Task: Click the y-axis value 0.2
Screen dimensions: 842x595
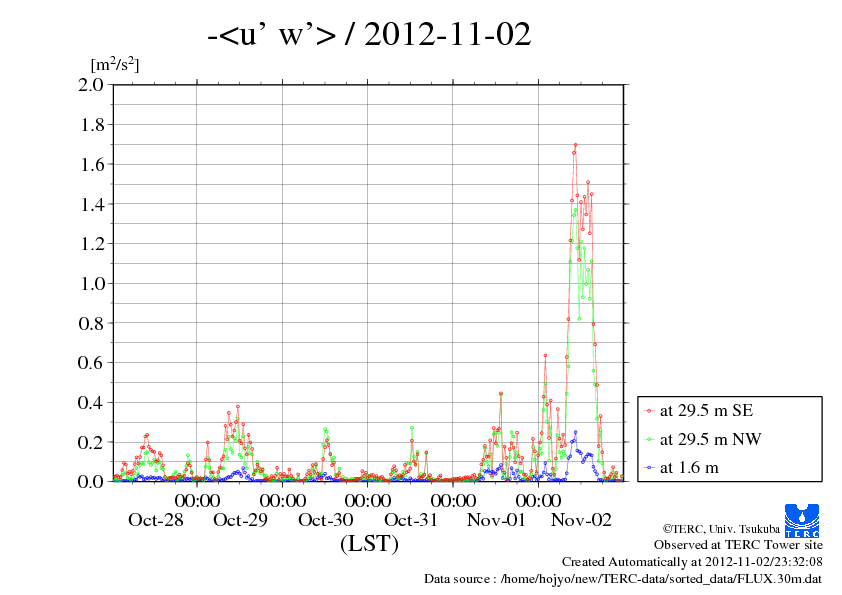Action: pyautogui.click(x=91, y=442)
